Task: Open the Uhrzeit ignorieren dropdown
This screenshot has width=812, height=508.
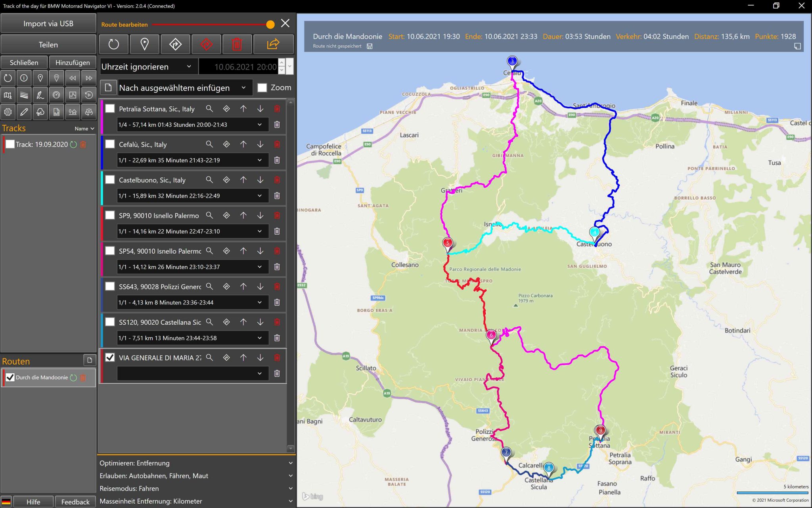Action: pyautogui.click(x=146, y=67)
